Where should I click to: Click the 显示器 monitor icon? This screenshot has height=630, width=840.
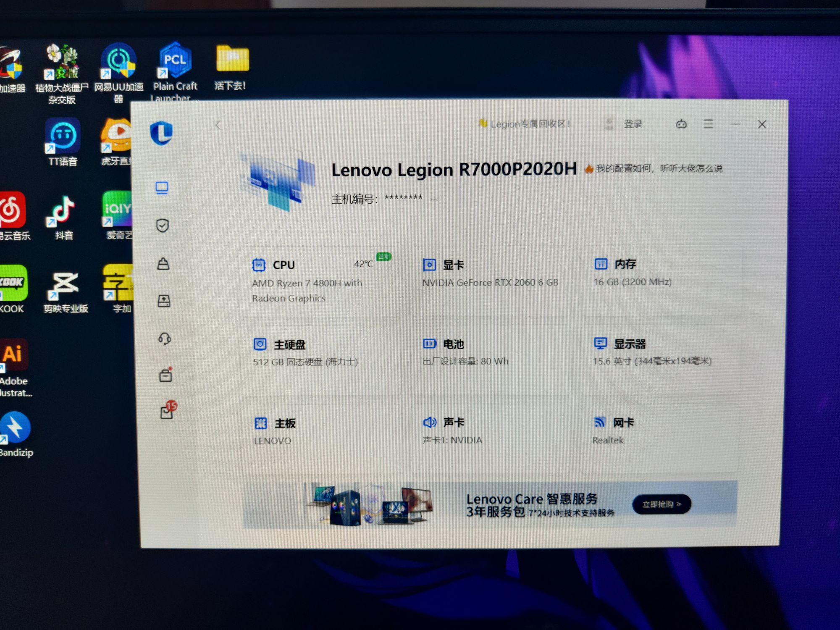pos(600,344)
